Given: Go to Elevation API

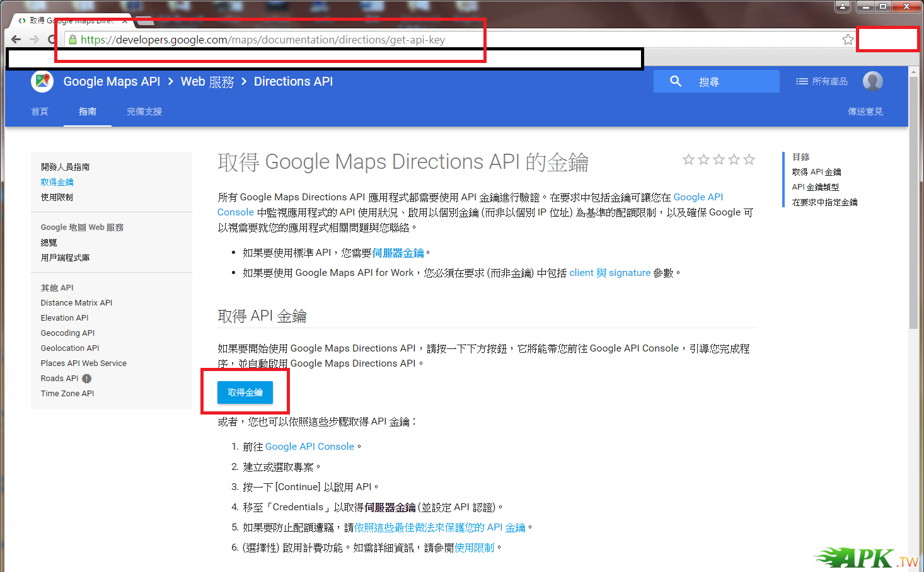Looking at the screenshot, I should point(65,318).
